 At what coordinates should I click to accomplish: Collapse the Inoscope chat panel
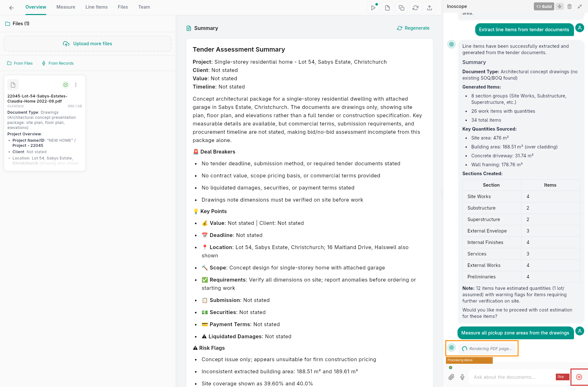pos(580,6)
